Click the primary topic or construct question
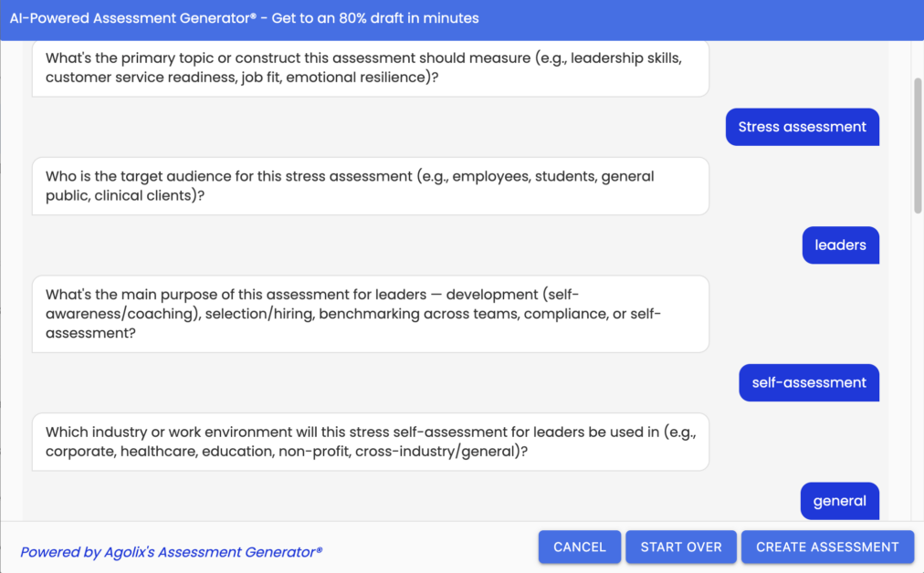924x573 pixels. pos(370,68)
